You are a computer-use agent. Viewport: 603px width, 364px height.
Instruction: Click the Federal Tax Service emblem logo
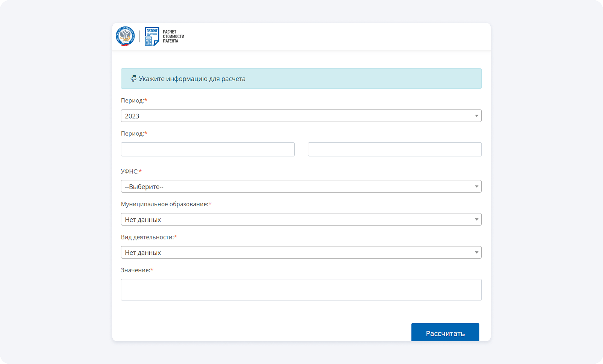tap(125, 36)
